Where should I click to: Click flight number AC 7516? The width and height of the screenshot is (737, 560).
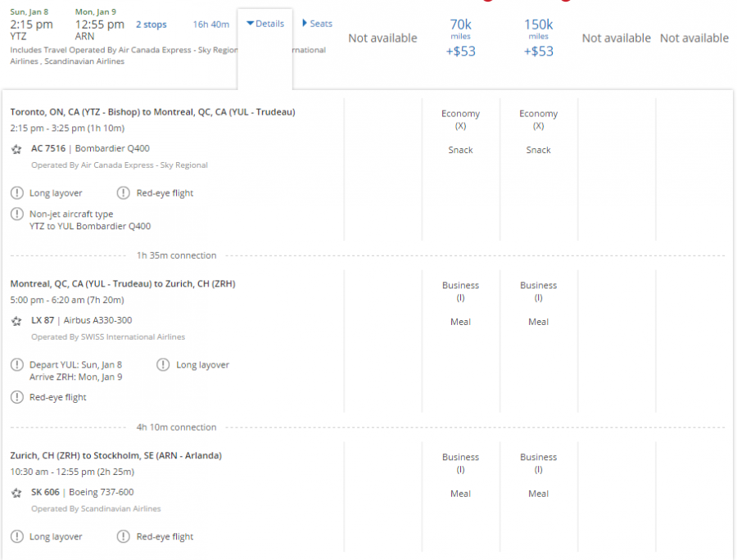(49, 149)
